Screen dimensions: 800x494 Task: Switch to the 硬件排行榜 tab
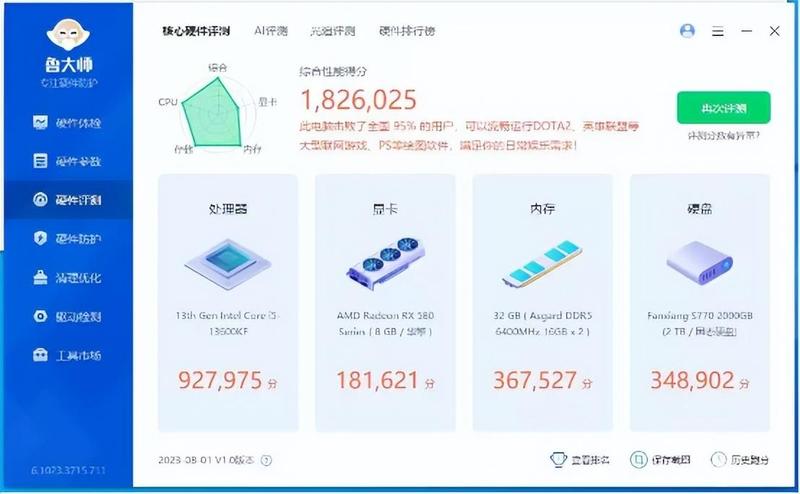tap(407, 31)
